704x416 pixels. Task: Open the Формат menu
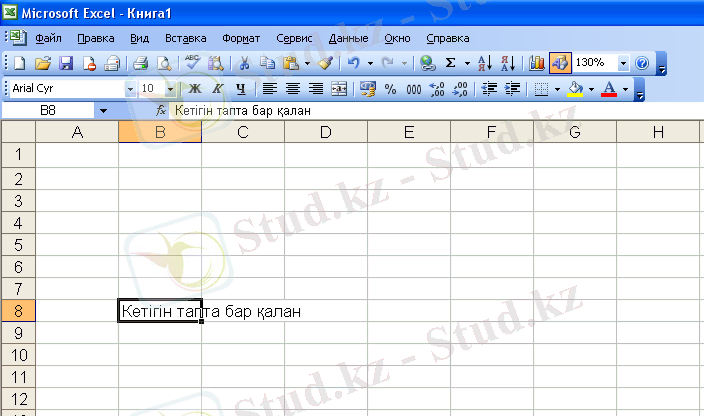point(241,38)
